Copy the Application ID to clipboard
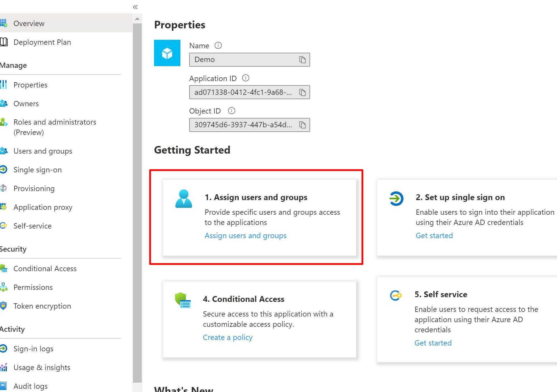 (302, 92)
